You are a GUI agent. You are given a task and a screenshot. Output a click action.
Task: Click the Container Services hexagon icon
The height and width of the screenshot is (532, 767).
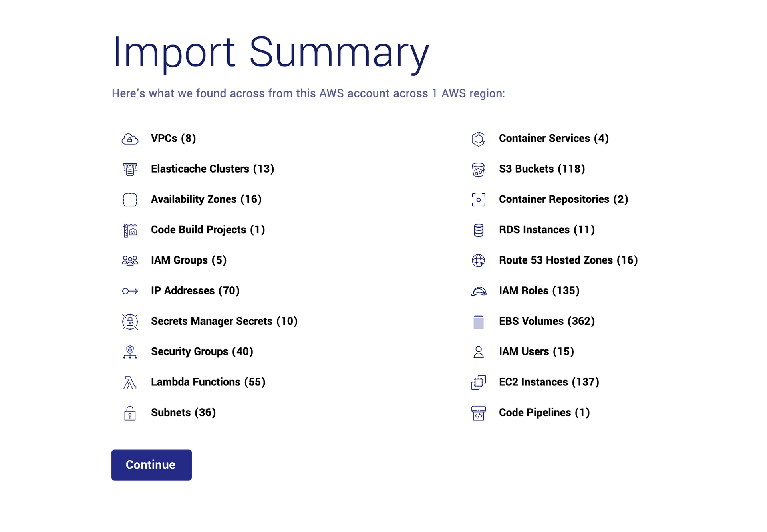[478, 139]
